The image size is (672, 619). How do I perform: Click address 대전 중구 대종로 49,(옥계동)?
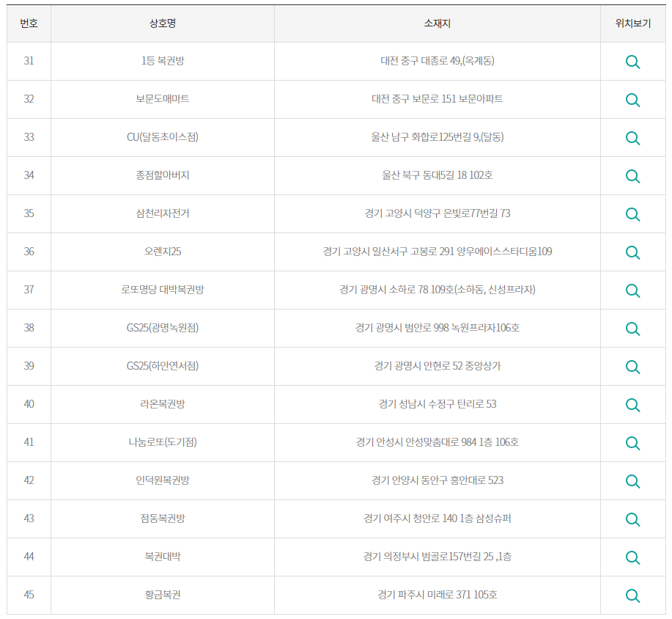[437, 61]
